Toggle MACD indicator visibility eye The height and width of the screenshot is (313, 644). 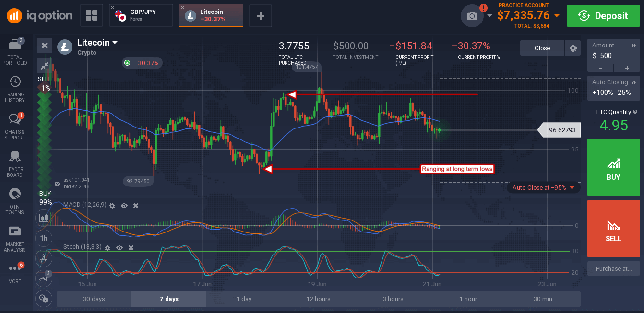tap(124, 205)
